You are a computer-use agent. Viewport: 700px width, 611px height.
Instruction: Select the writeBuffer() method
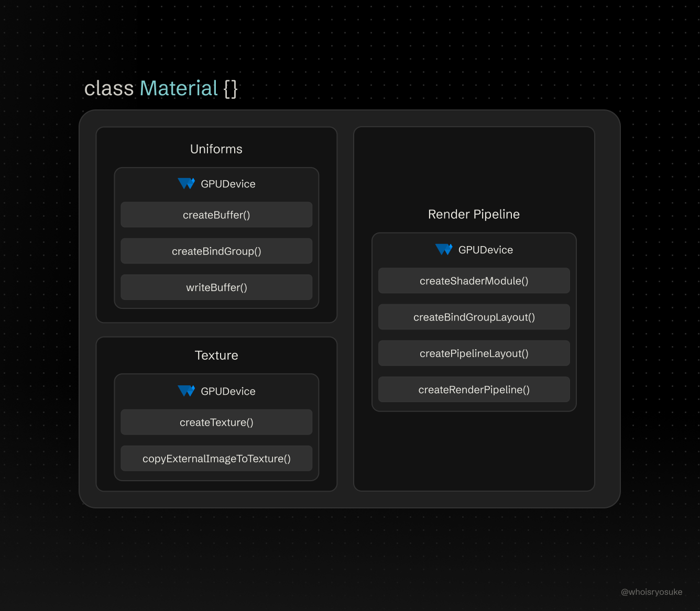tap(216, 287)
